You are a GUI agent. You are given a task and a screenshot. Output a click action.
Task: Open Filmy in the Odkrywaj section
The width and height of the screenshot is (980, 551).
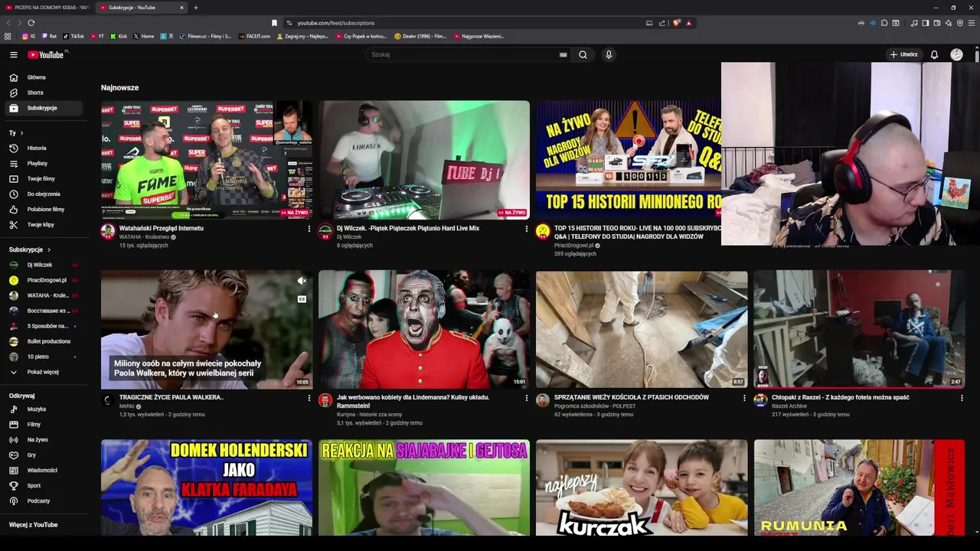coord(45,425)
